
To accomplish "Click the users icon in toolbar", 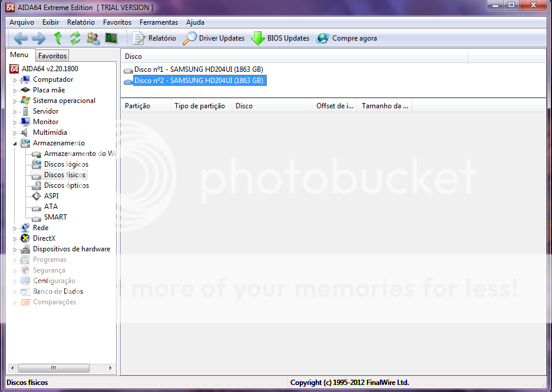I will point(93,38).
